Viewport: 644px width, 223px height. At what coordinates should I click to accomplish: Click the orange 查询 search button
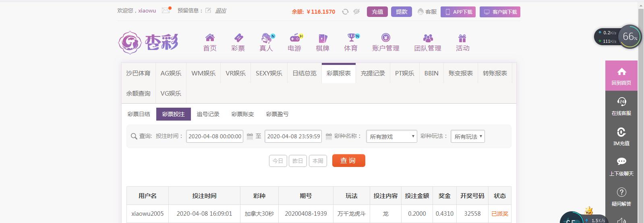pos(349,160)
